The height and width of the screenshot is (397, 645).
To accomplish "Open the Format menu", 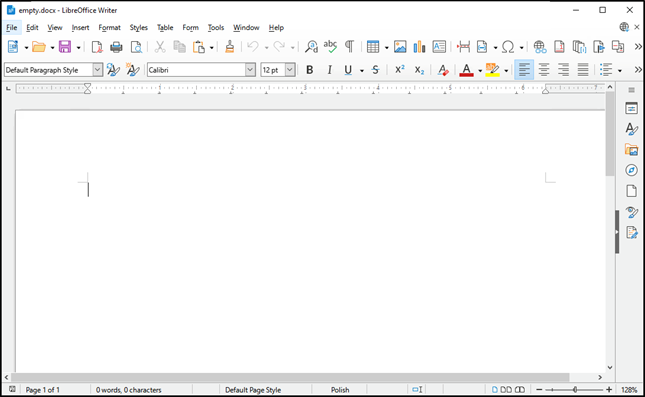I will [109, 28].
